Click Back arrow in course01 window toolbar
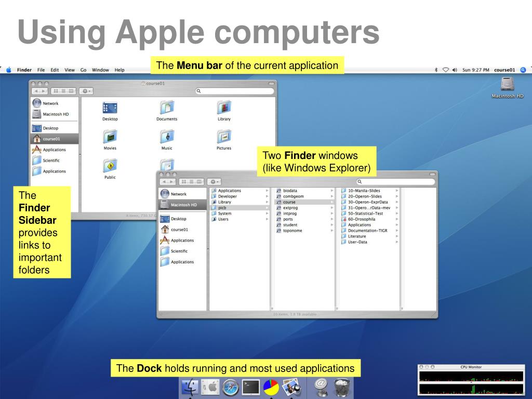 pos(36,91)
